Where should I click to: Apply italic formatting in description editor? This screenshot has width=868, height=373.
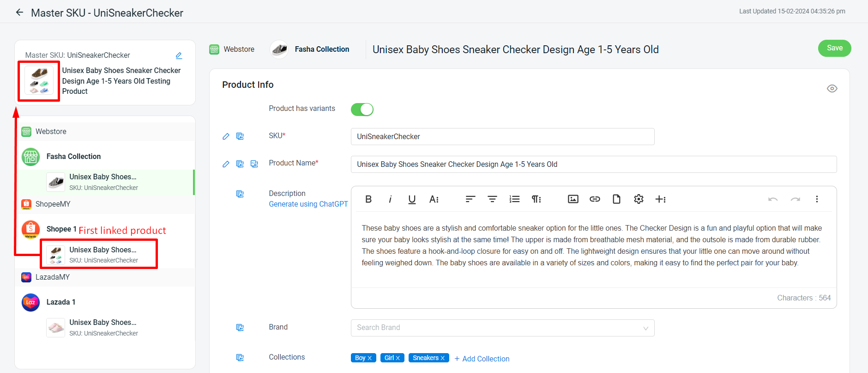click(x=390, y=199)
